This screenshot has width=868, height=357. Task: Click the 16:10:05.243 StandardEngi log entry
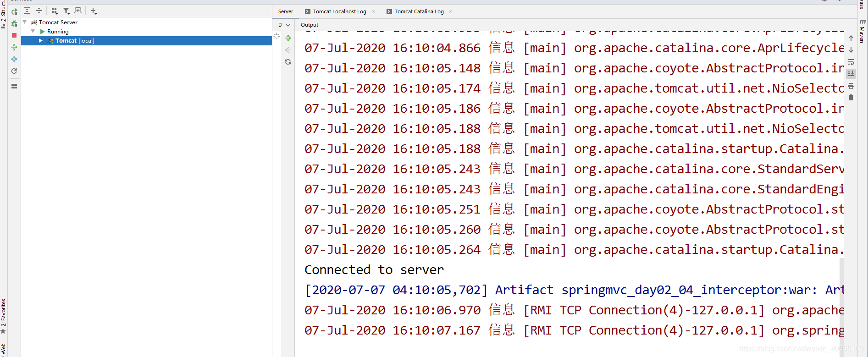click(x=574, y=189)
